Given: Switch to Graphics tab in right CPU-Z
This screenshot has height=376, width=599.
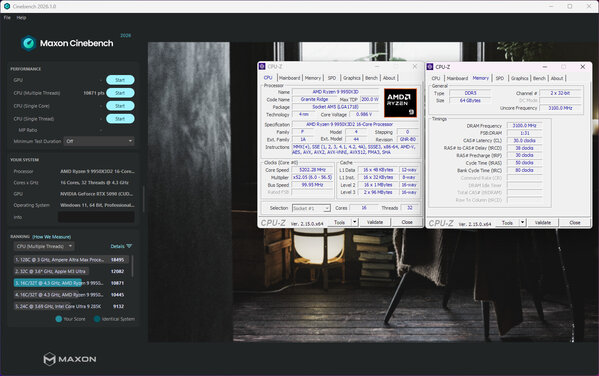Looking at the screenshot, I should pos(520,78).
